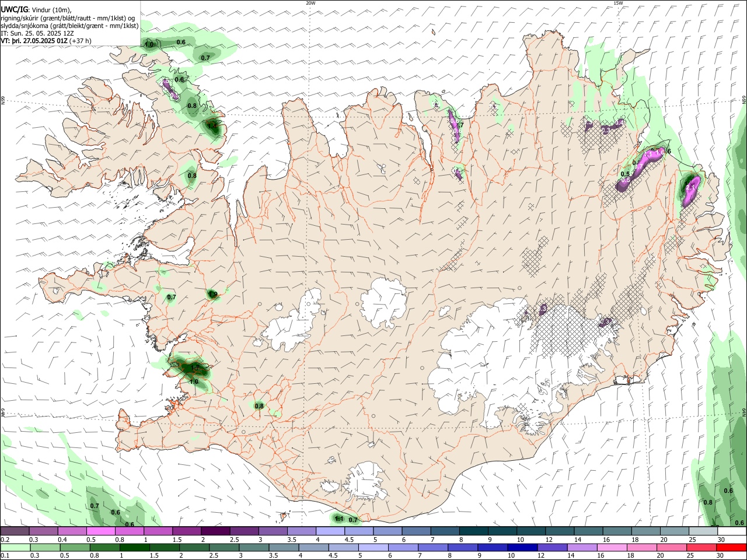Click pale green 0.1 swatch in bottom scale
747x560 pixels.
(15, 547)
